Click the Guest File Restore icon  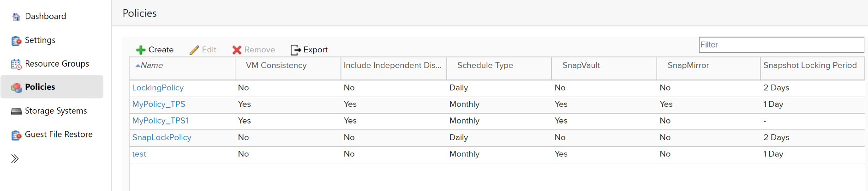pyautogui.click(x=16, y=135)
